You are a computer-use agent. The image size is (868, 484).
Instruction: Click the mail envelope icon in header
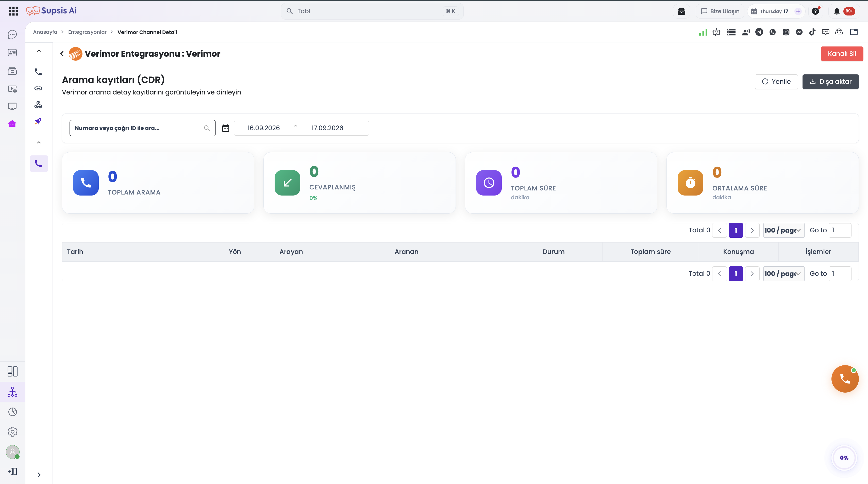(x=681, y=11)
